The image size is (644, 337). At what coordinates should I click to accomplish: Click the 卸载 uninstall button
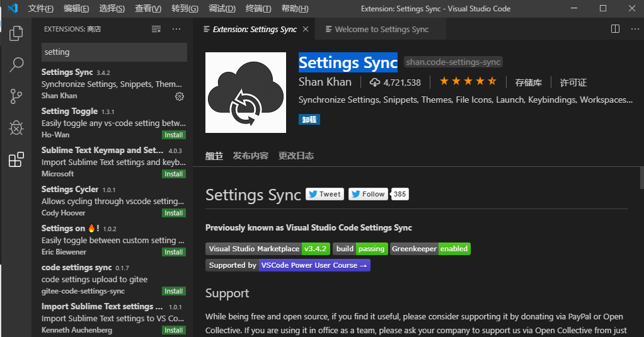[x=309, y=119]
